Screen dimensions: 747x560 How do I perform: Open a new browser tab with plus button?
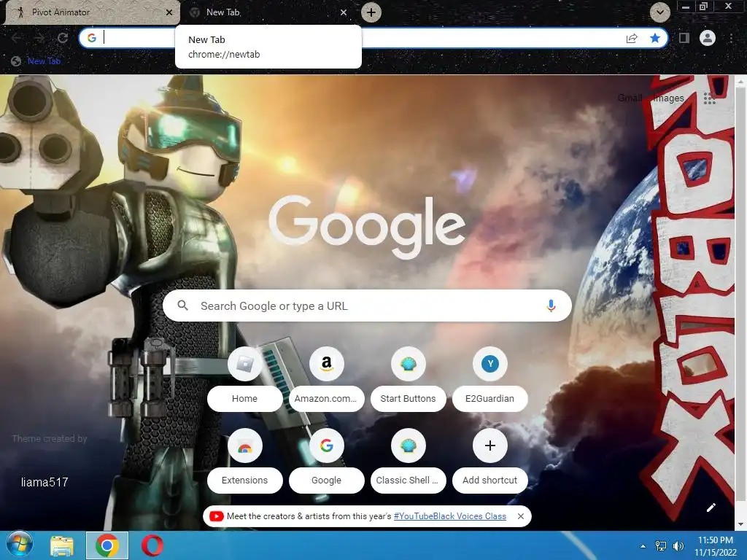(371, 12)
